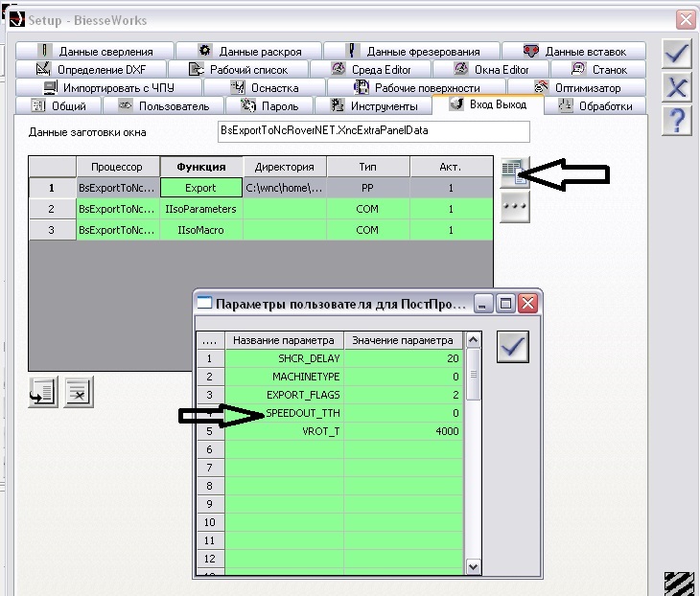Select the Обработки tab
The height and width of the screenshot is (596, 700).
tap(595, 106)
